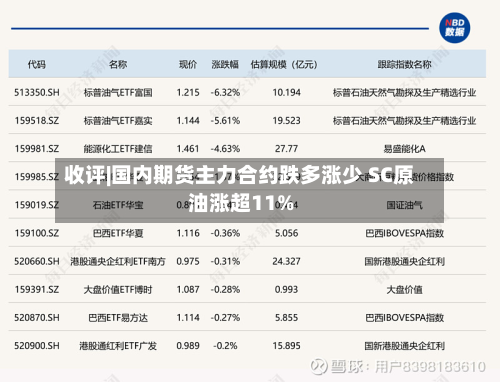The width and height of the screenshot is (500, 382).
Task: Select the price 1.114
Action: coord(188,318)
